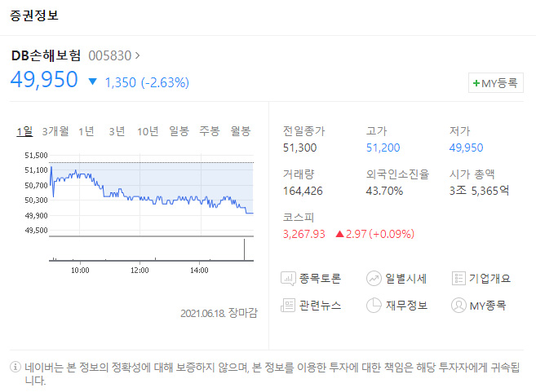536x392 pixels.
Task: Click the 10:00 time axis label
Action: click(80, 271)
